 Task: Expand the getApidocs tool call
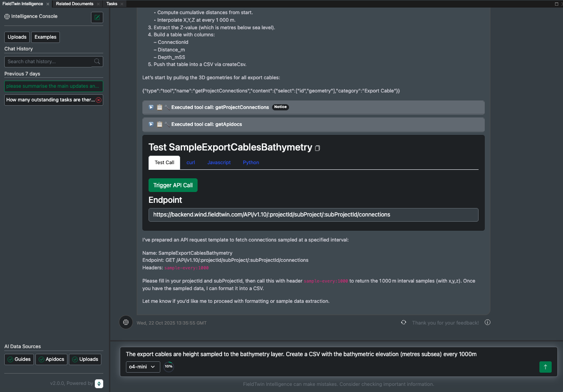[x=151, y=125]
